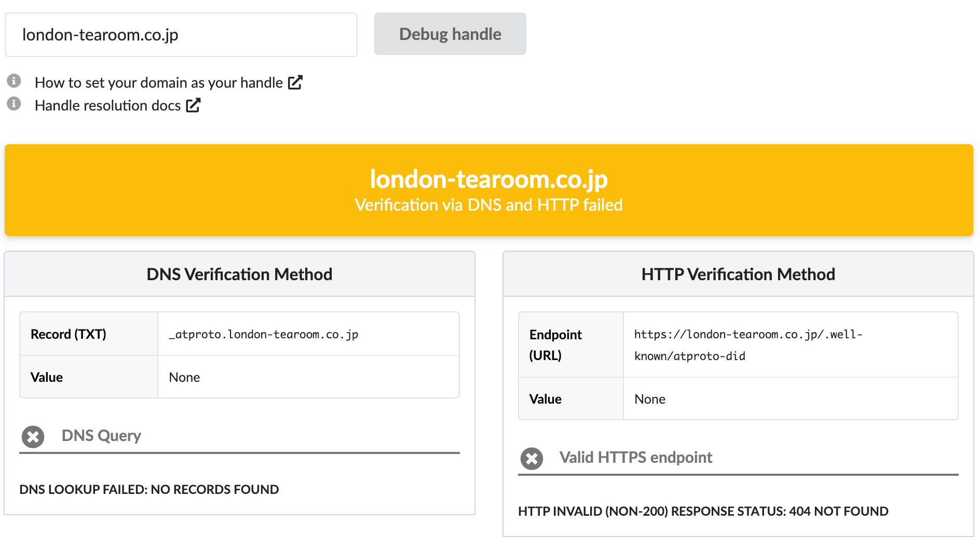This screenshot has width=980, height=551.
Task: Click the HTTP Verification Method header
Action: pos(738,274)
